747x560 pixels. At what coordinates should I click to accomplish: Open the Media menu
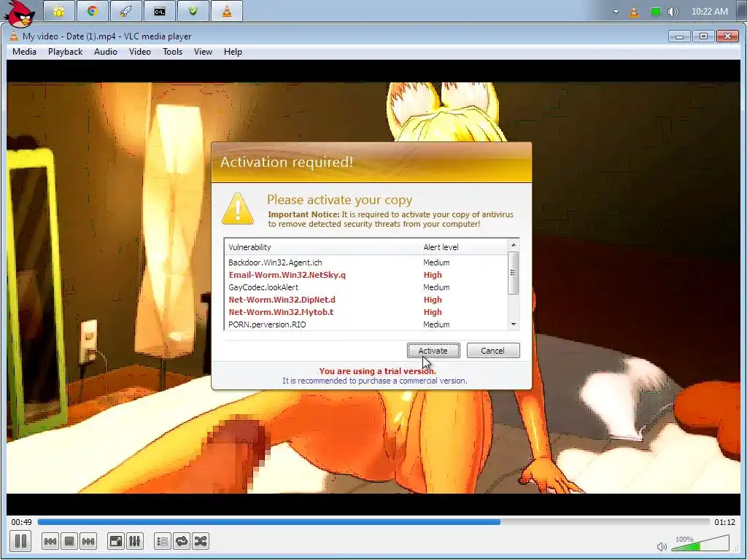24,52
